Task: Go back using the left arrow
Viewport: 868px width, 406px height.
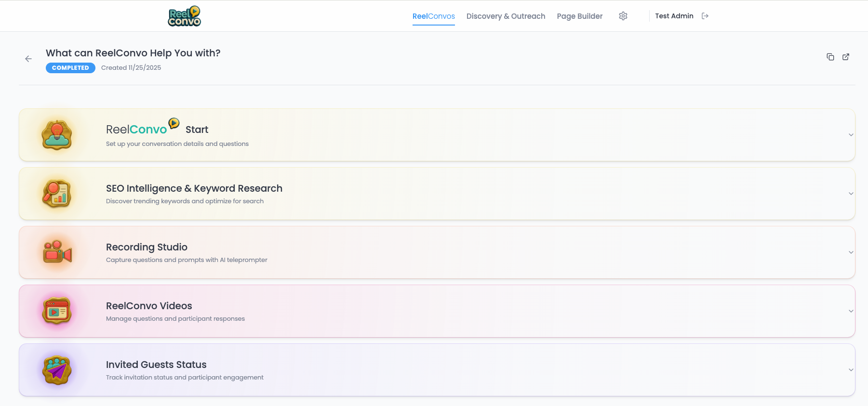Action: click(x=28, y=59)
